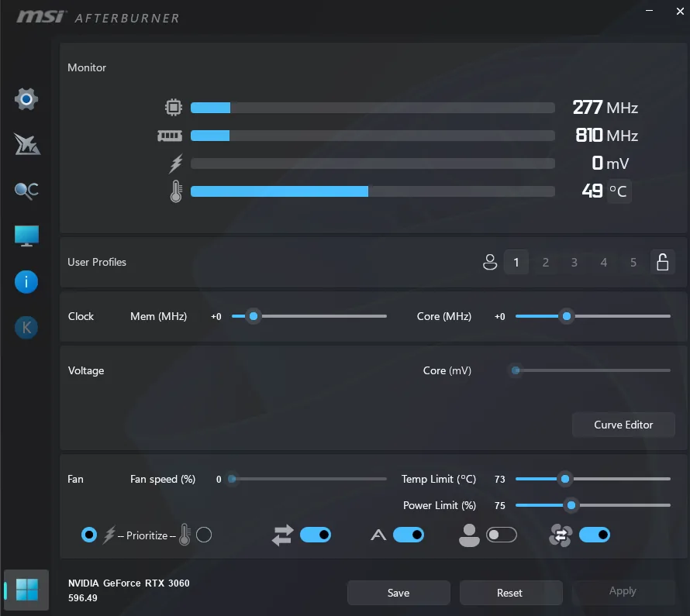
Task: Click the Save button
Action: (398, 593)
